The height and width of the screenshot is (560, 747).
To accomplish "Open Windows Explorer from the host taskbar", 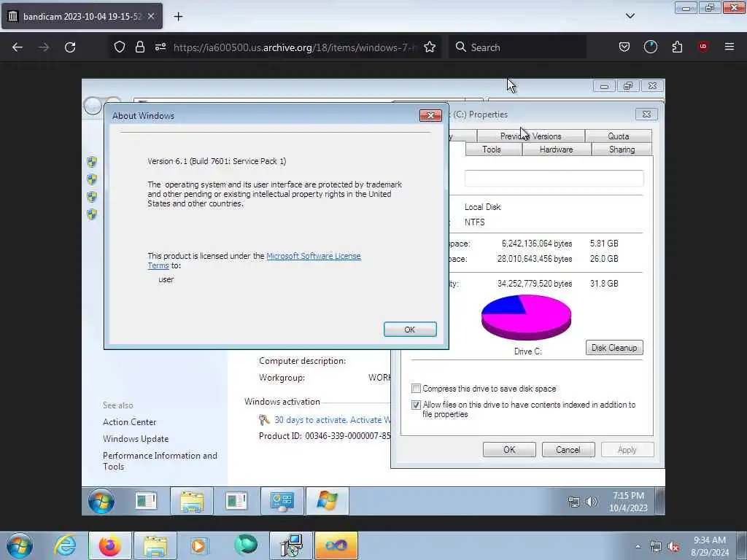I will (x=155, y=545).
